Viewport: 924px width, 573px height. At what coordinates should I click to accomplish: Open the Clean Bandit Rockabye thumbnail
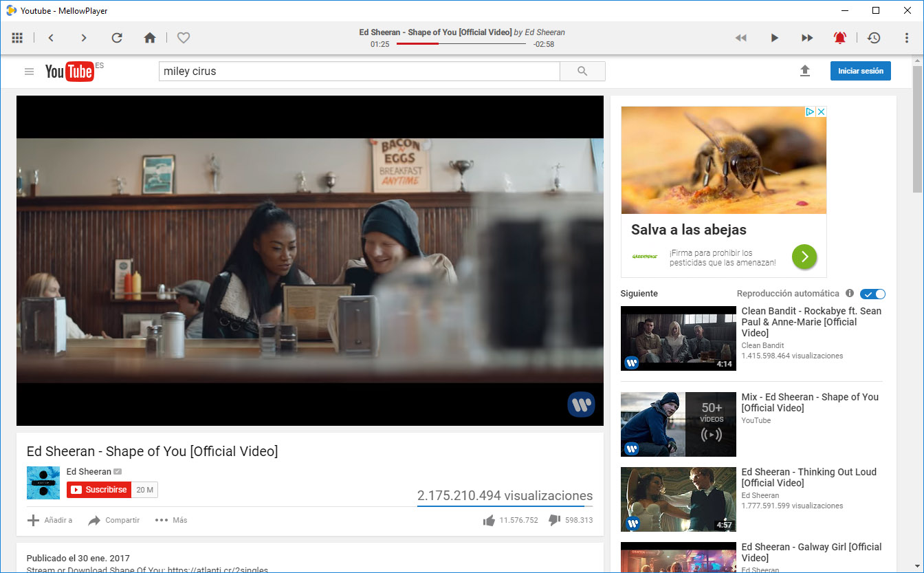[679, 338]
